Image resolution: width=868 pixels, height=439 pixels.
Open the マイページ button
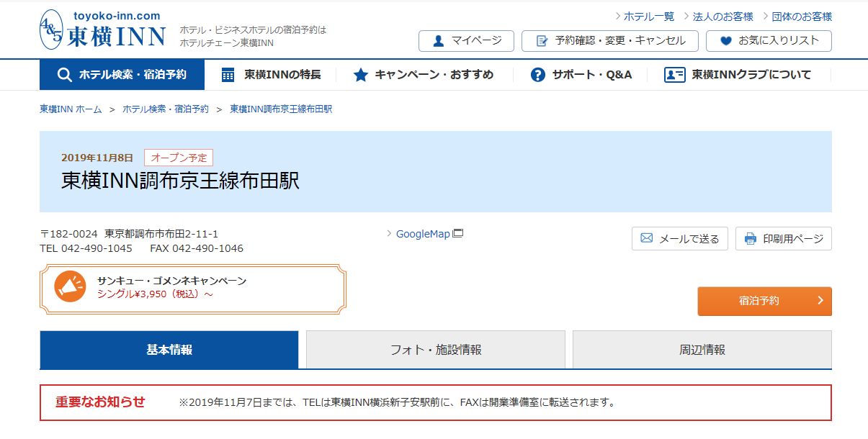click(466, 41)
